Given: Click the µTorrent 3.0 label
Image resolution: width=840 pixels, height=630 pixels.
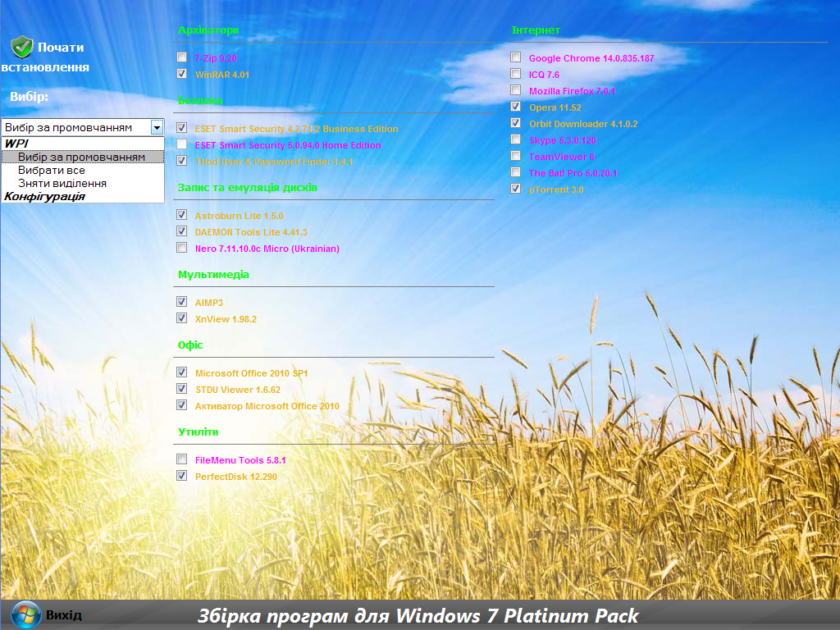Looking at the screenshot, I should click(556, 189).
